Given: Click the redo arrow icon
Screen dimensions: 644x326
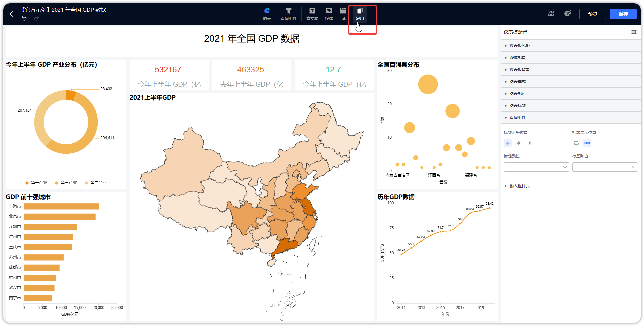Looking at the screenshot, I should (x=37, y=18).
